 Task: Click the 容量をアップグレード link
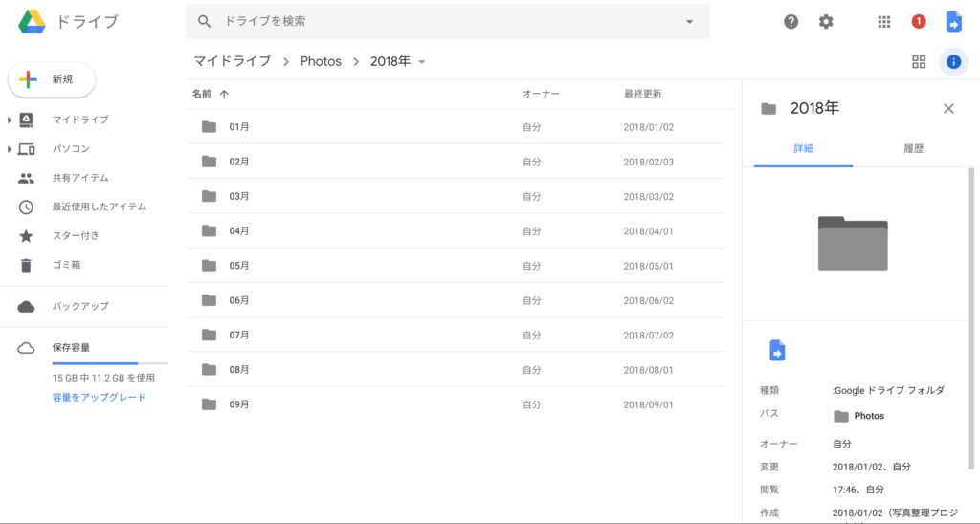(99, 397)
